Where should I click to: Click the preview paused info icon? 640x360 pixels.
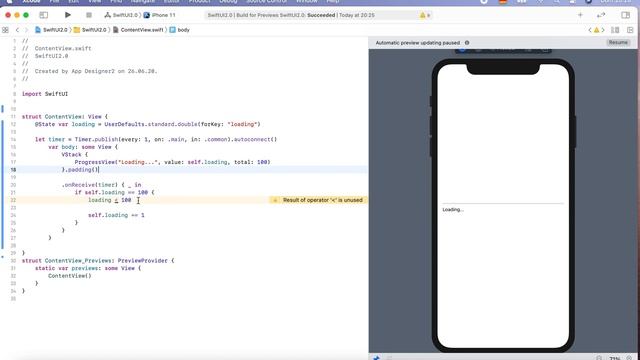tap(467, 42)
